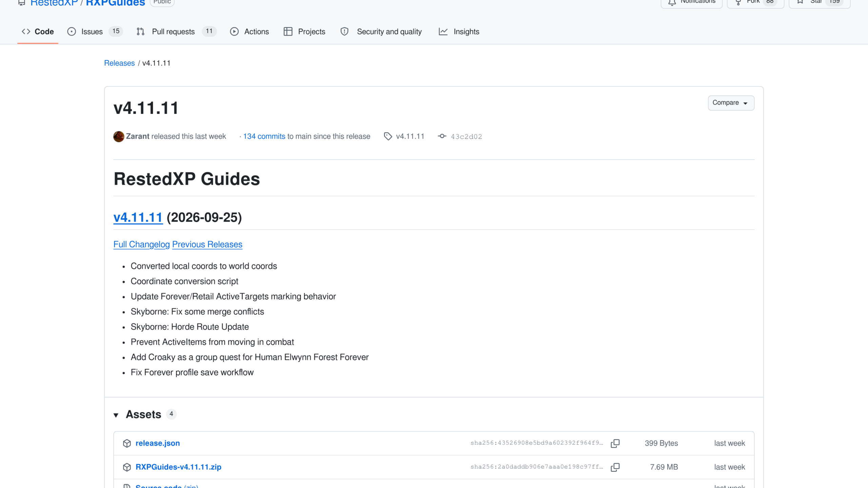Click Zarant's avatar image
Screen dimensions: 868x488
coord(119,136)
